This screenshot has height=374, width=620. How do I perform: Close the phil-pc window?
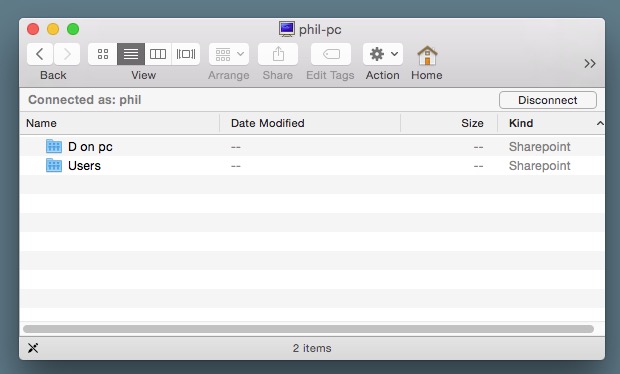(x=33, y=29)
